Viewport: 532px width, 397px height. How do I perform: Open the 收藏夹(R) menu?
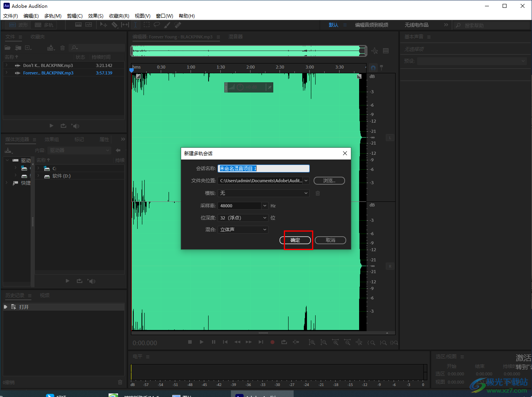point(119,16)
